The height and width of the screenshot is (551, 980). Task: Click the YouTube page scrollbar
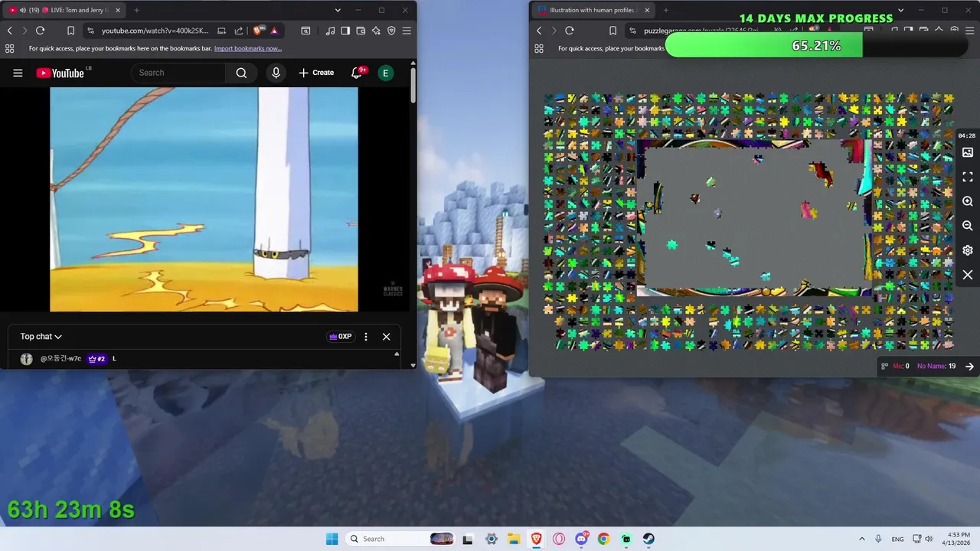[x=413, y=86]
